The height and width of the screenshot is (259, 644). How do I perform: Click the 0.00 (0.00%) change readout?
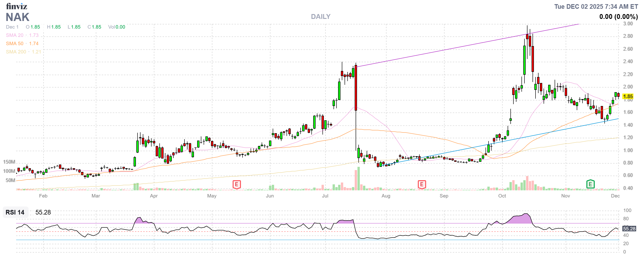[618, 17]
